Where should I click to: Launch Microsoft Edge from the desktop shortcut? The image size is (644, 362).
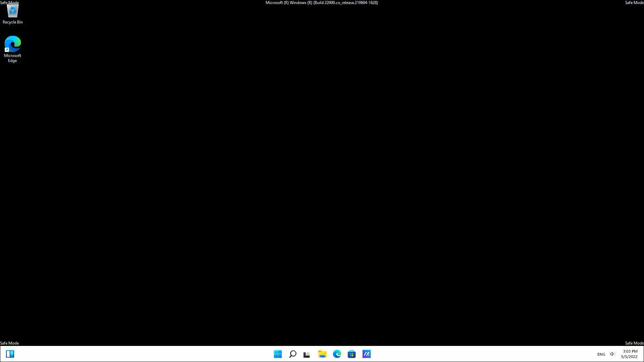[12, 44]
